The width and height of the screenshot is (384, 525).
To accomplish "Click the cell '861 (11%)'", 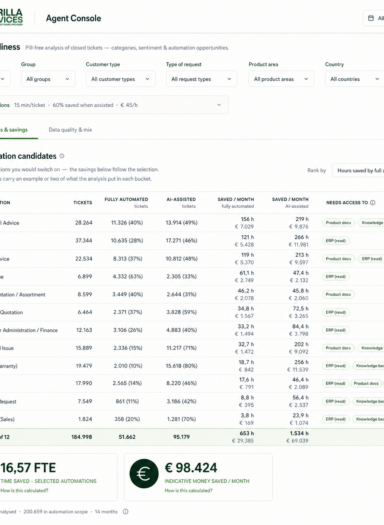I will [127, 401].
